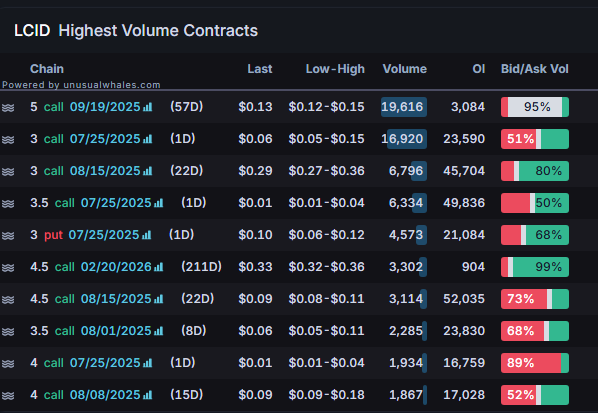Click the 49,836 open interest value

tap(464, 203)
